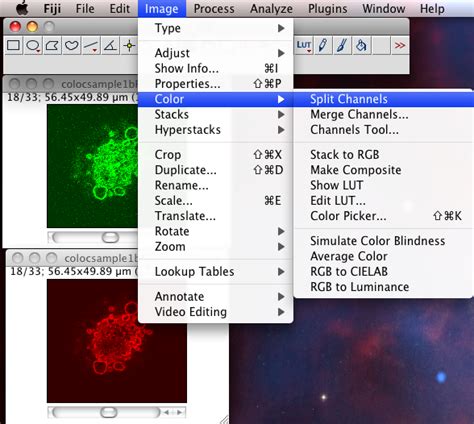Select the Freehand selection tool
Viewport: 474px width, 424px height.
(71, 46)
